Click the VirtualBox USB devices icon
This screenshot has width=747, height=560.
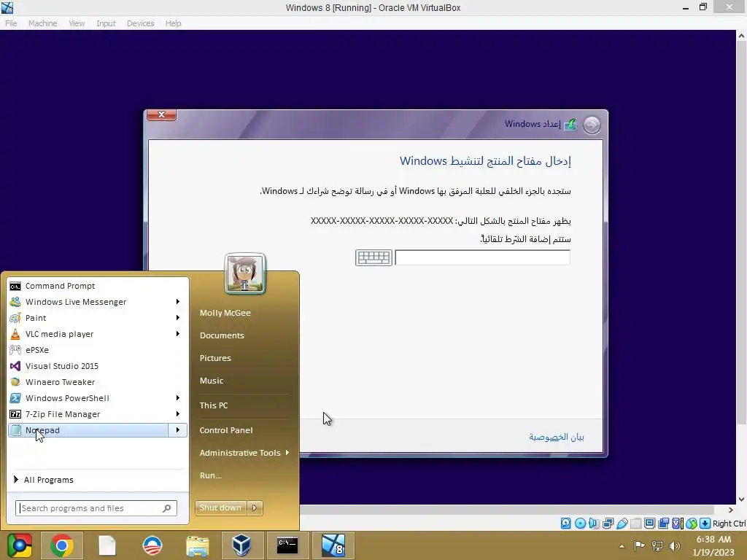(x=622, y=524)
